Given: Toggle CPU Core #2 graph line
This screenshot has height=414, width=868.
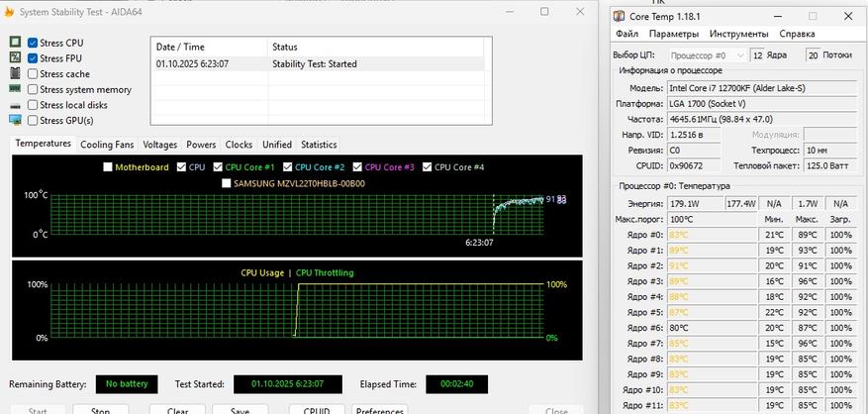Looking at the screenshot, I should coord(287,166).
